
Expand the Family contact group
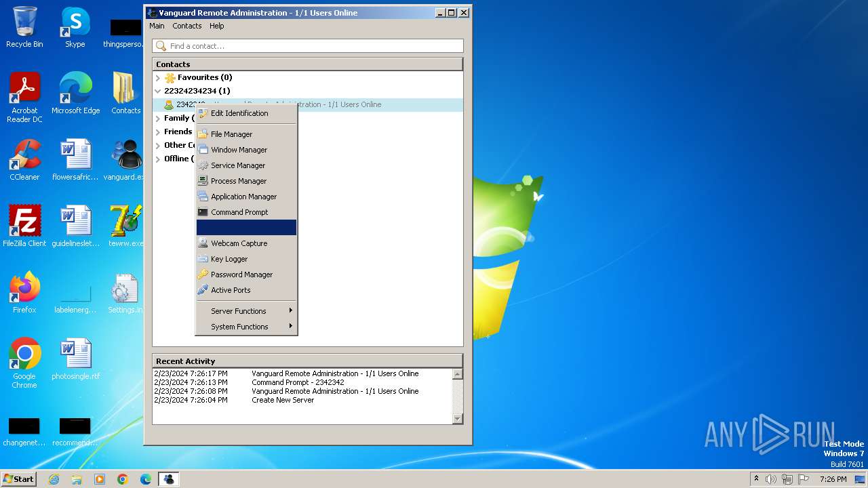158,118
